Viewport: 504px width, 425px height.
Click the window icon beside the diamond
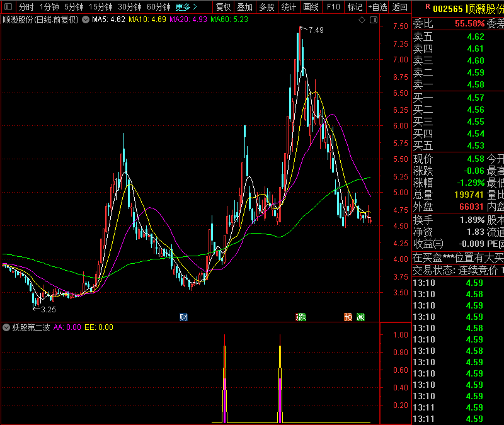click(372, 20)
